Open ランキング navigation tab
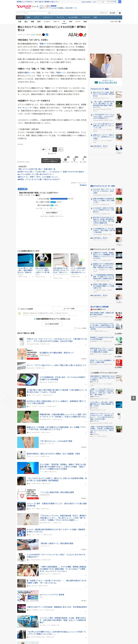The height and width of the screenshot is (644, 138). [x=86, y=17]
